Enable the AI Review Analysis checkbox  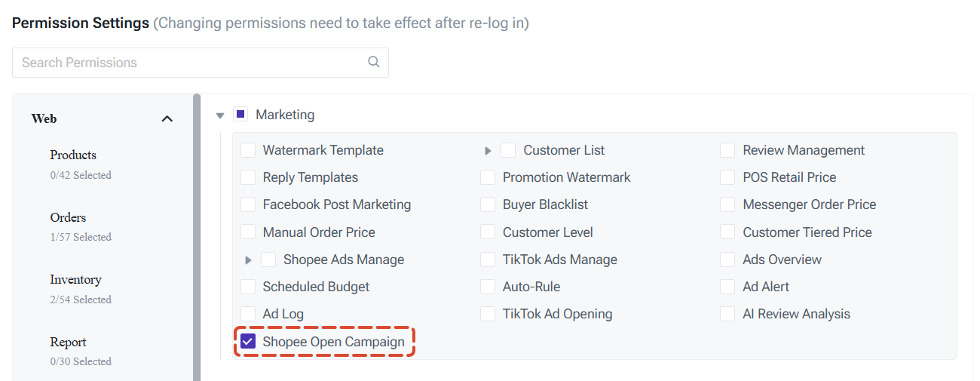click(727, 314)
